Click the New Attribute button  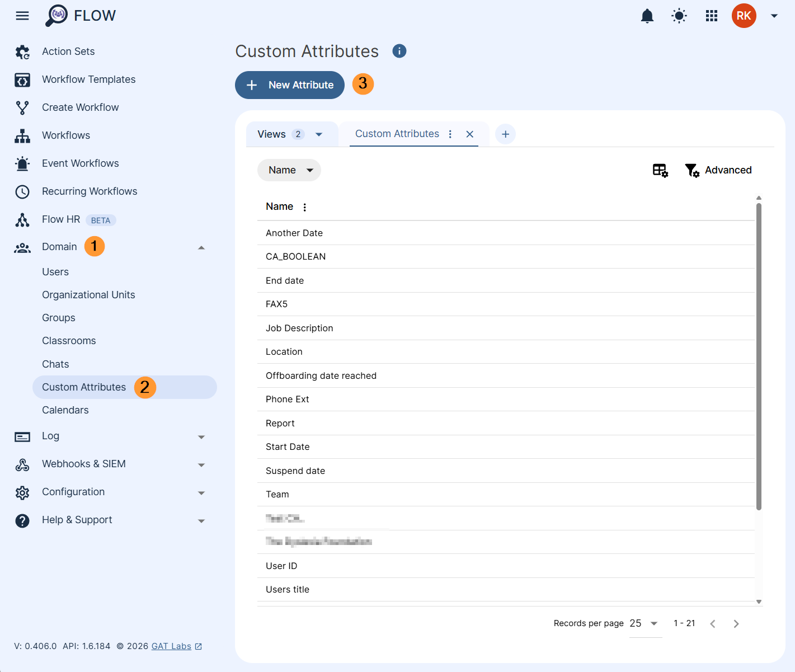289,85
